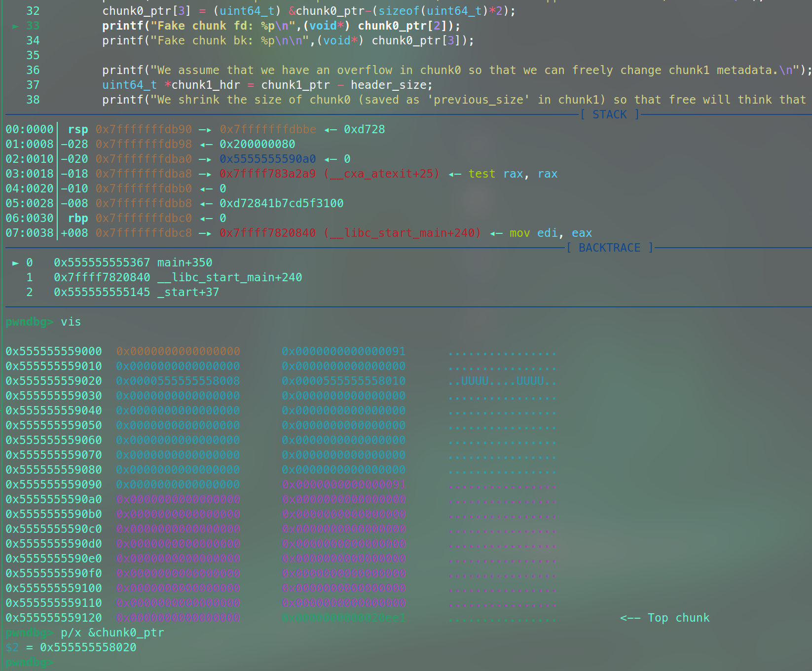Click heap address 0x555555559090
Image resolution: width=812 pixels, height=671 pixels.
click(54, 485)
